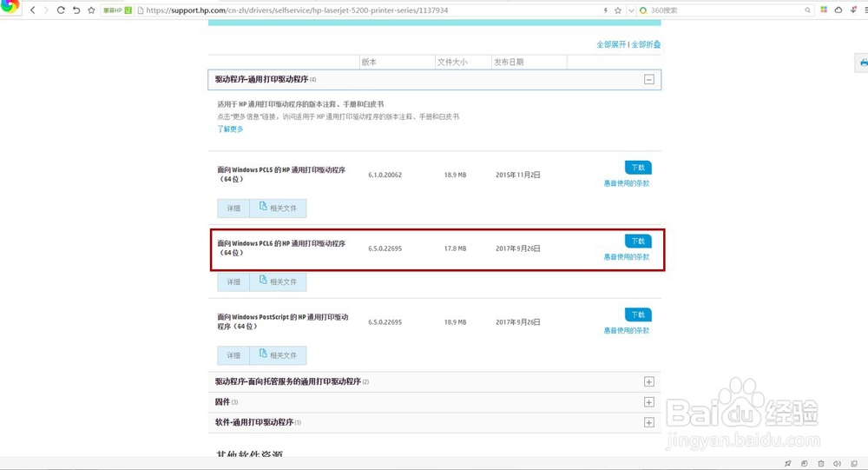Screen dimensions: 868x470
Task: Click the PCL5 driver title text
Action: tap(281, 174)
